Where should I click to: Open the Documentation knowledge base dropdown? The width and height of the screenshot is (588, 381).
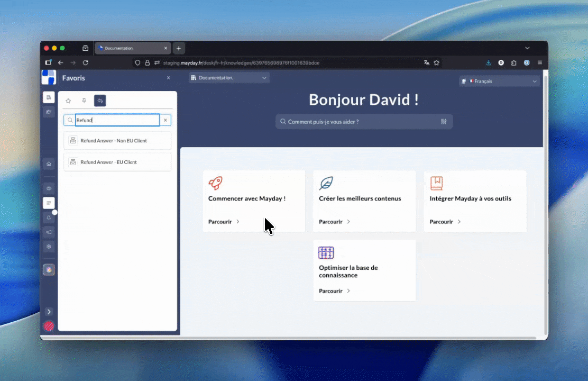pos(229,78)
